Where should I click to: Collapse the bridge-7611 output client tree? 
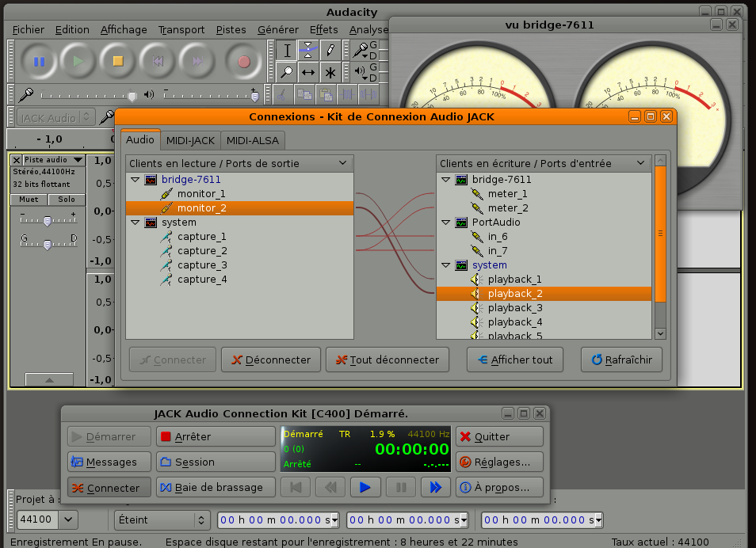tap(135, 180)
